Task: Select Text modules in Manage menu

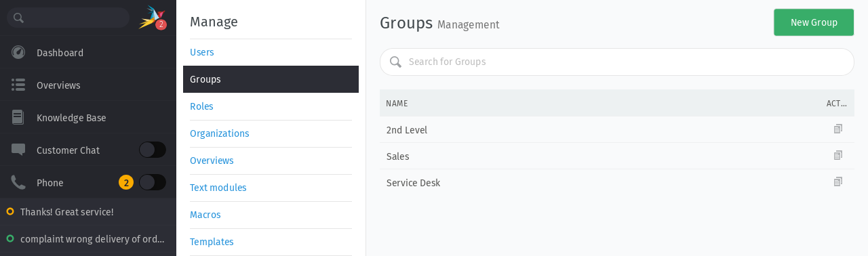Action: 271,188
